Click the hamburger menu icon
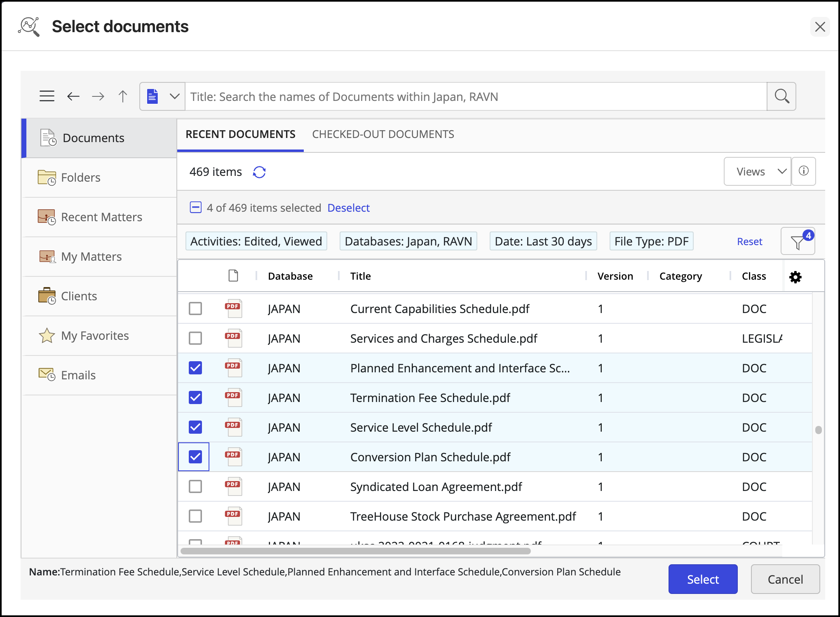 (47, 96)
